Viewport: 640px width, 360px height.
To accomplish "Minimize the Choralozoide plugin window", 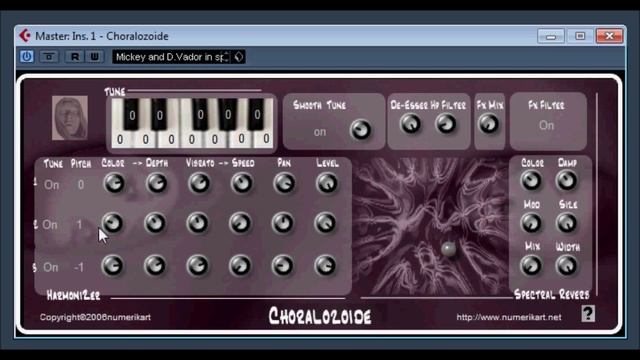I will click(551, 36).
